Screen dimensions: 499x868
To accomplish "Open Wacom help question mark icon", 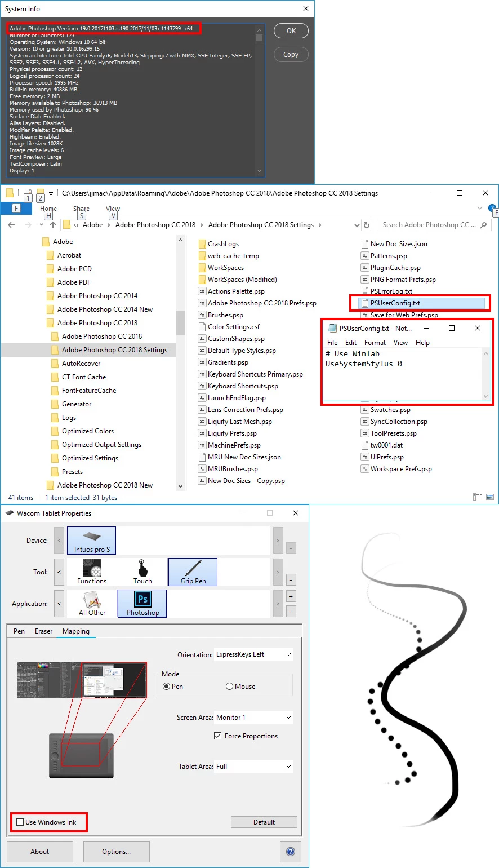I will pyautogui.click(x=291, y=852).
